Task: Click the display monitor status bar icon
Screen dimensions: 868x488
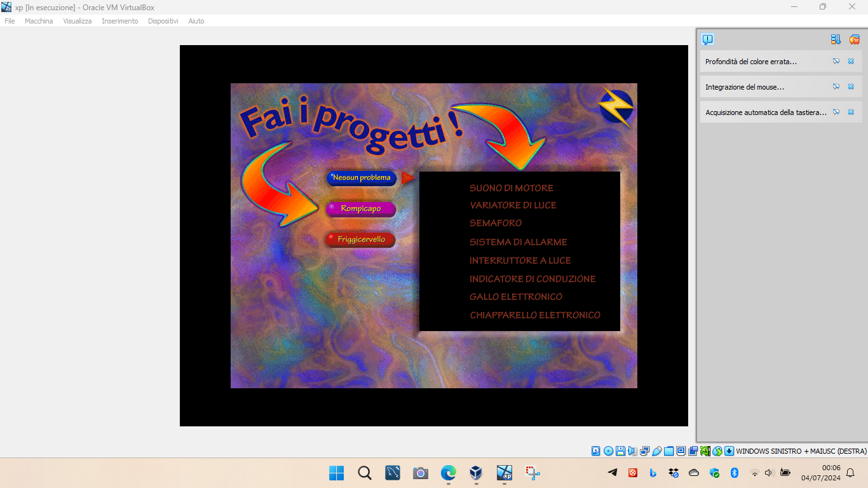Action: click(x=681, y=451)
